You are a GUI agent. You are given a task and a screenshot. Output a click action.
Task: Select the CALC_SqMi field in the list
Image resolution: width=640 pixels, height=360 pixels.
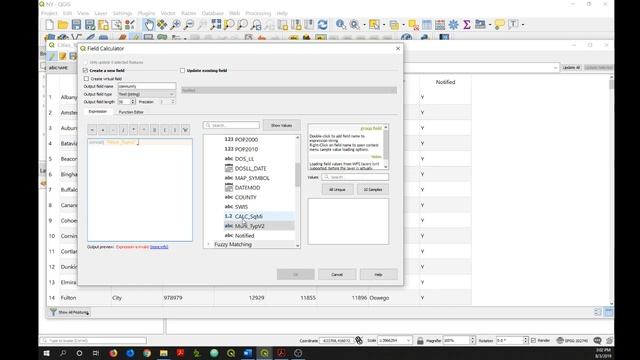(x=249, y=216)
